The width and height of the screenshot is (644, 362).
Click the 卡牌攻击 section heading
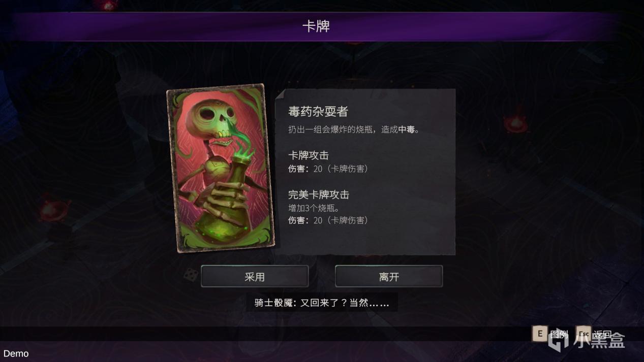tap(309, 155)
